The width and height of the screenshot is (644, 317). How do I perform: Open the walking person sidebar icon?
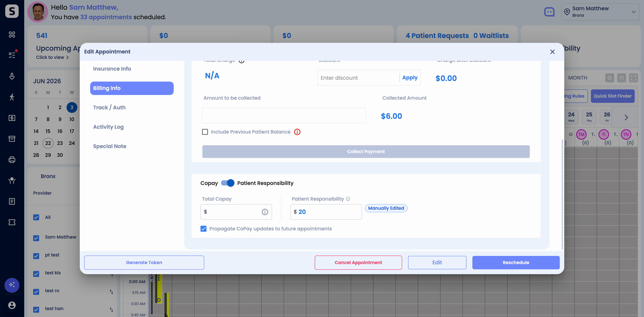point(12,97)
